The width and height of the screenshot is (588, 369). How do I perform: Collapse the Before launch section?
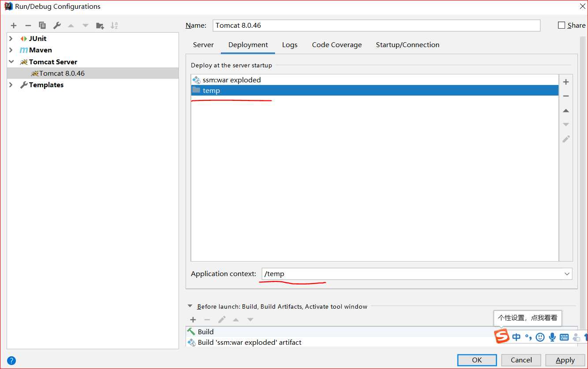click(x=190, y=306)
